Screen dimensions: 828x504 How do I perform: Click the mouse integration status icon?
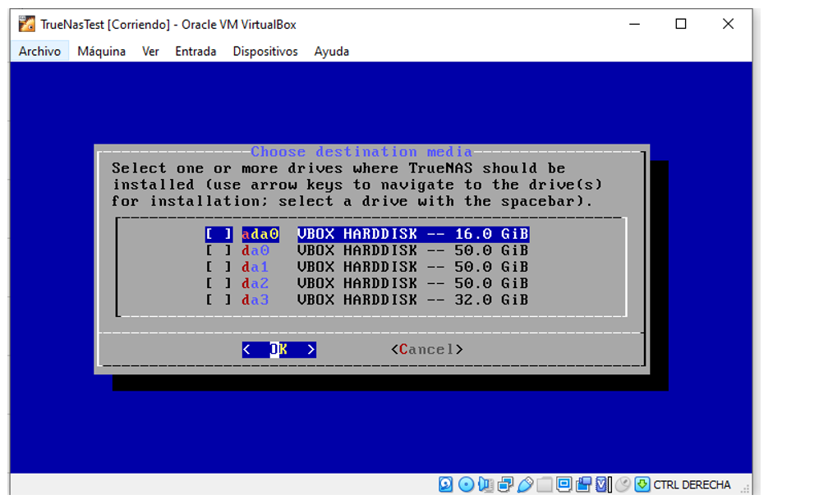[623, 484]
